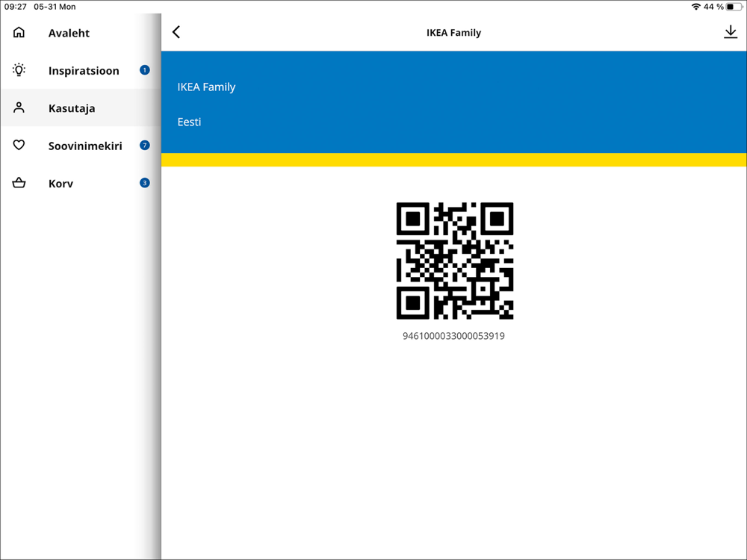Select Kasutaja menu item
This screenshot has height=560, width=747.
coord(81,108)
